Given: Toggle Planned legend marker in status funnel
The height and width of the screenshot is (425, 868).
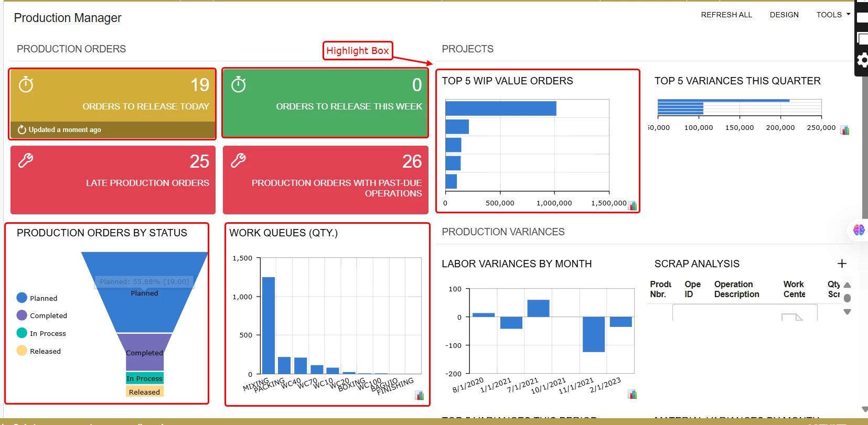Looking at the screenshot, I should (22, 298).
